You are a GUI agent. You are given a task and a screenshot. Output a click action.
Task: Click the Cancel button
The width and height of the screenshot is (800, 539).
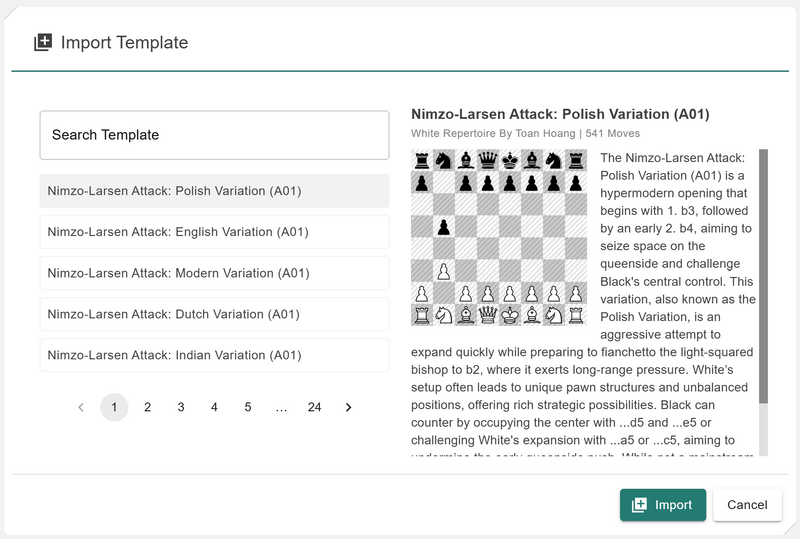click(x=747, y=505)
